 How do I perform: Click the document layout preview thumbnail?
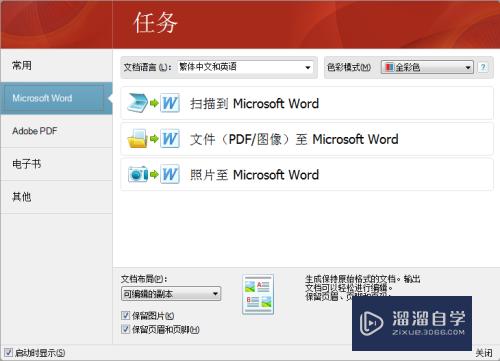point(258,295)
